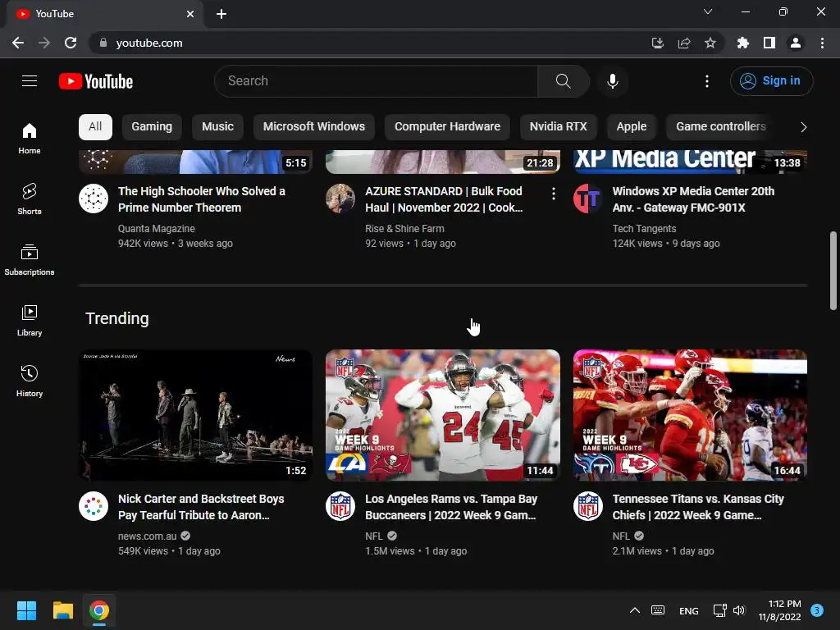Viewport: 840px width, 630px height.
Task: Open History in the sidebar
Action: click(30, 381)
